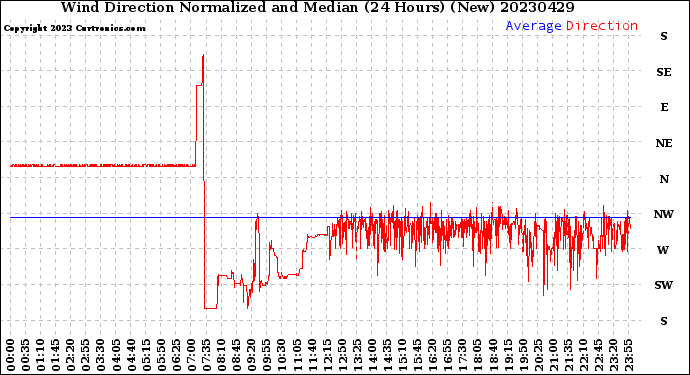Click the 'SE' direction axis label
Image resolution: width=690 pixels, height=375 pixels.
point(664,72)
